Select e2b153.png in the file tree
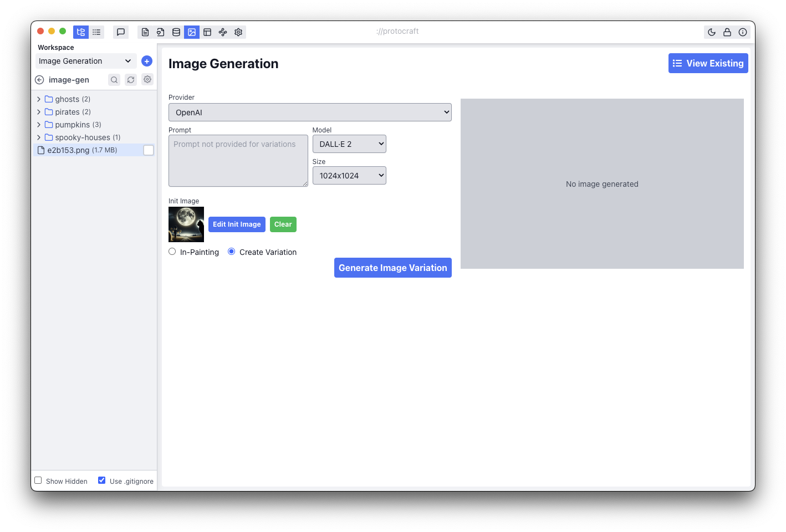The image size is (786, 532). click(x=68, y=150)
